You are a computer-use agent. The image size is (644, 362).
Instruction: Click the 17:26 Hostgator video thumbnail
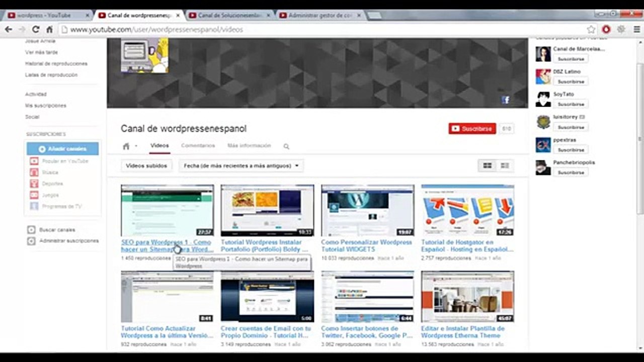click(x=467, y=210)
